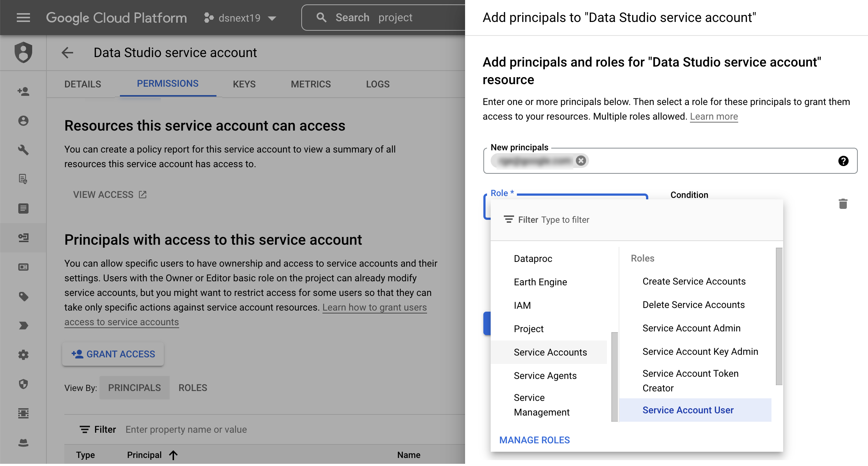The height and width of the screenshot is (466, 868).
Task: Open Labels via the tag icon
Action: (23, 297)
